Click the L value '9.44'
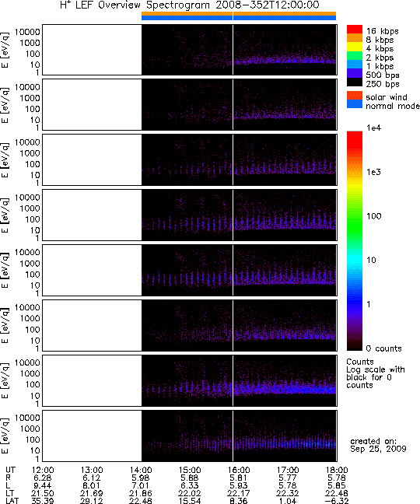420x504 pixels. [43, 485]
